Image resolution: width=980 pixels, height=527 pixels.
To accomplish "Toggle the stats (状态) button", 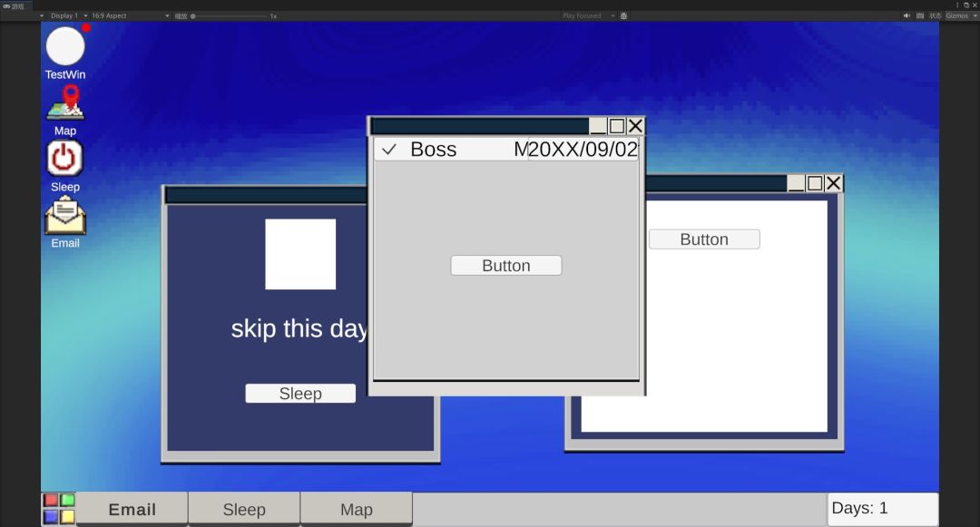I will (935, 15).
